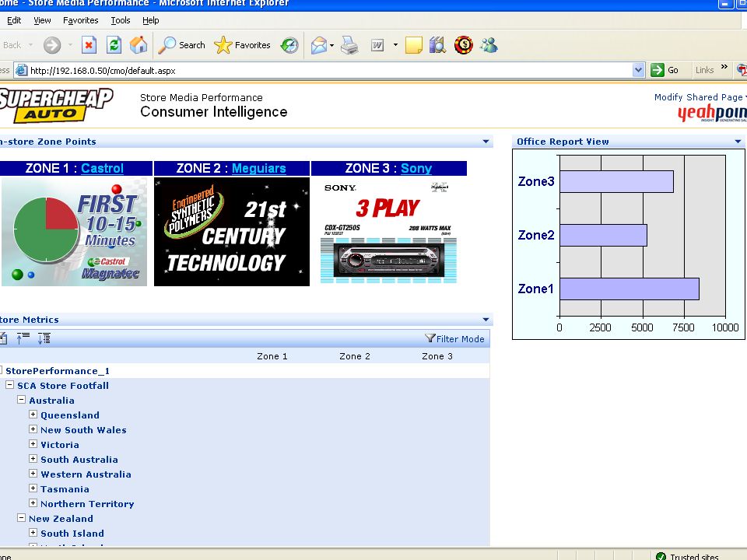Expand the New South Wales node
The height and width of the screenshot is (560, 747).
click(x=33, y=429)
